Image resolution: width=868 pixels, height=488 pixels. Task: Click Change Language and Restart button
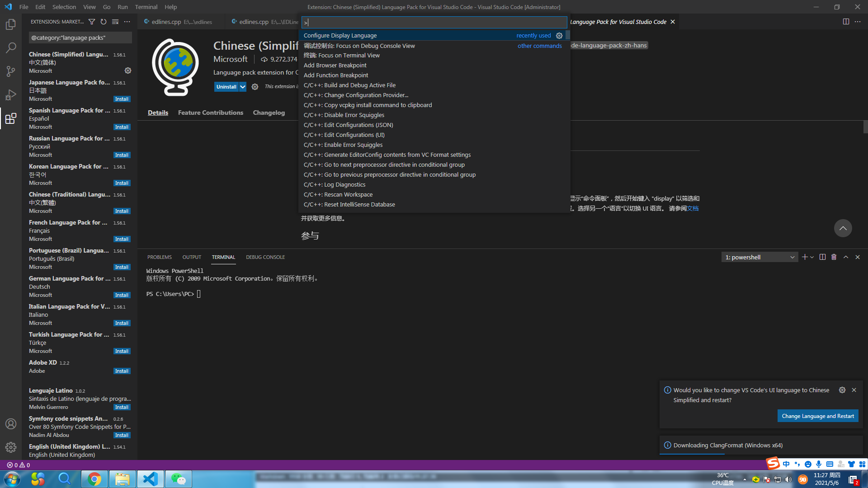point(818,416)
